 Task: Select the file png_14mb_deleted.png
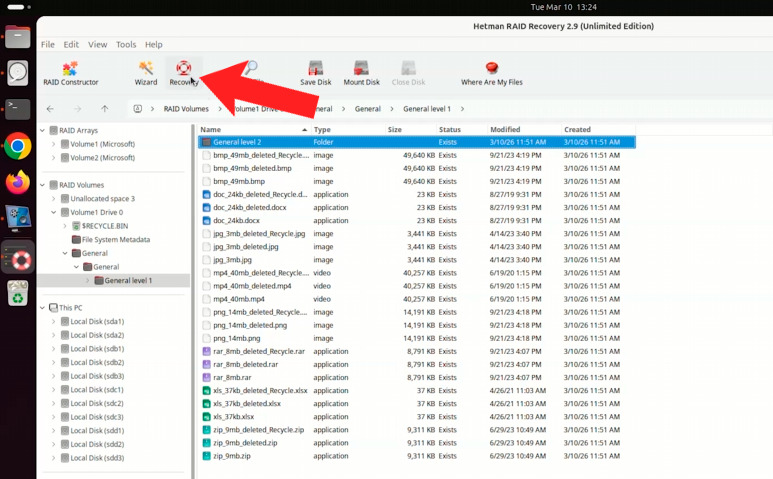coord(250,325)
